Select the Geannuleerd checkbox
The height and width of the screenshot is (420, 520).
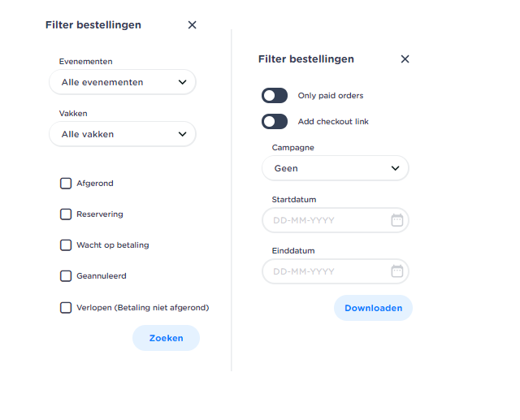click(x=66, y=276)
